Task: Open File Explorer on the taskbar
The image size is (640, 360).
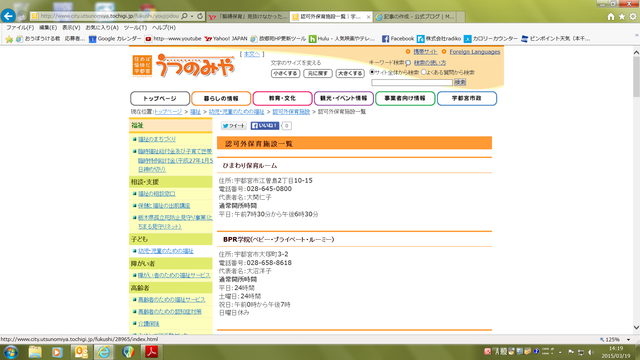Action: coord(35,352)
